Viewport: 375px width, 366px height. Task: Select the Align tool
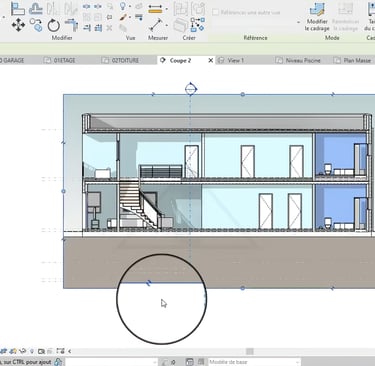(x=18, y=9)
